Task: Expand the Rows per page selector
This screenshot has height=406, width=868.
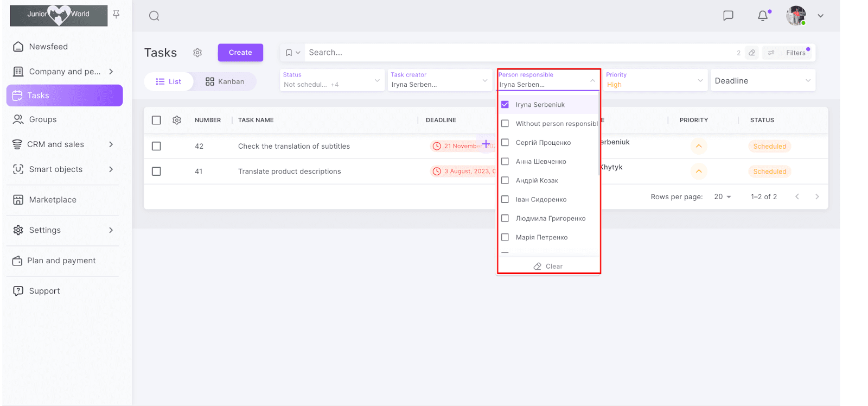Action: [723, 196]
